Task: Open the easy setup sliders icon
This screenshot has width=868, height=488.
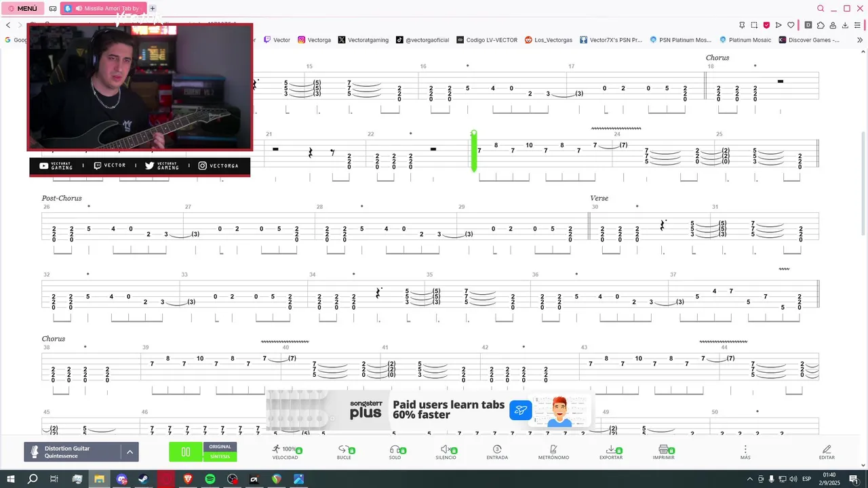Action: point(858,25)
